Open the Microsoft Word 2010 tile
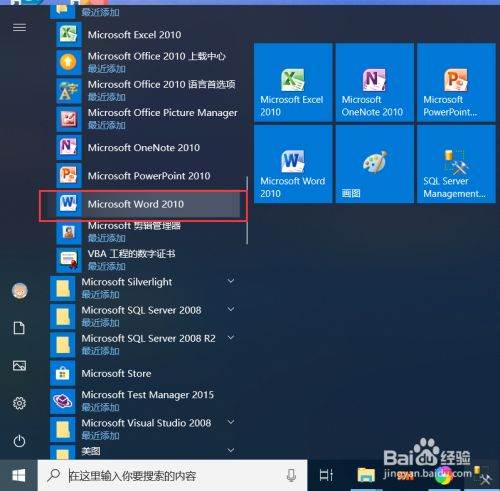Viewport: 500px width, 491px height. (x=293, y=164)
